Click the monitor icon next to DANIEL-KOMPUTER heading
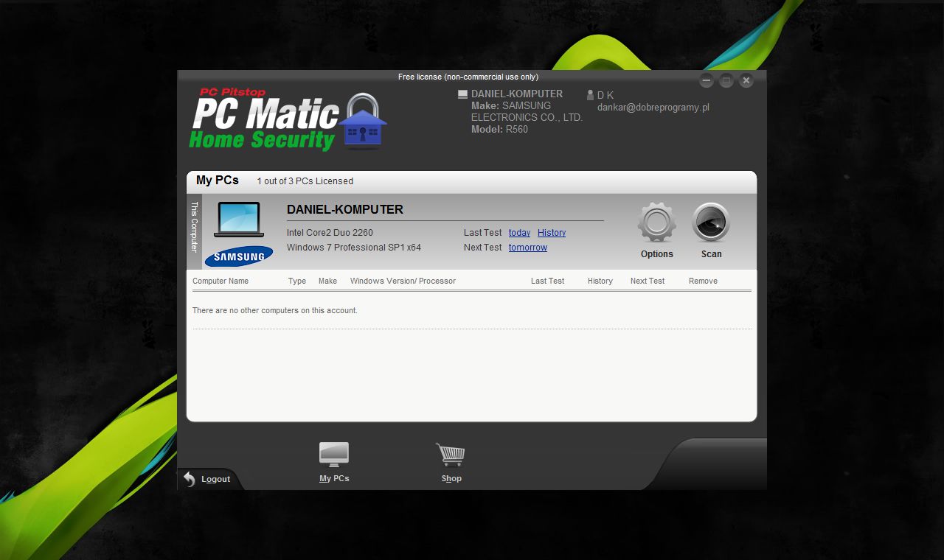 462,94
